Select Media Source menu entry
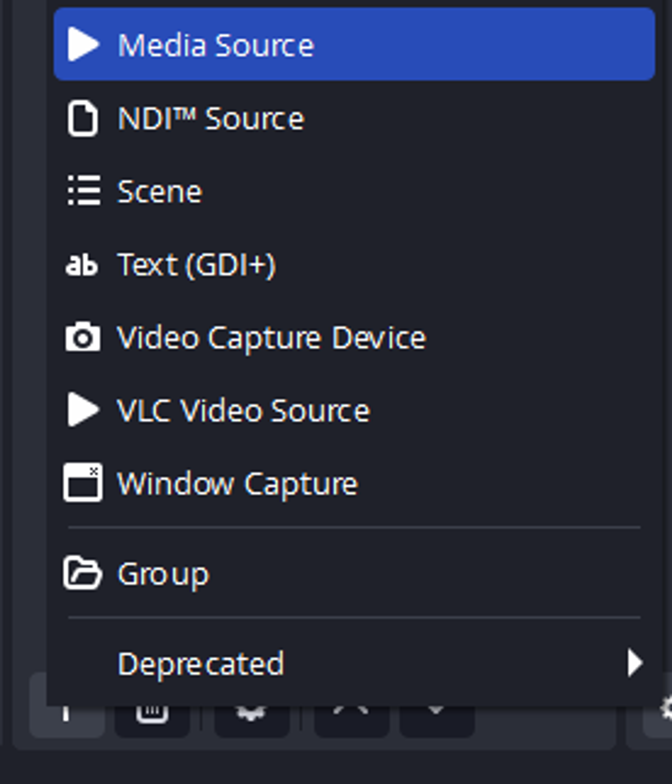 tap(354, 44)
